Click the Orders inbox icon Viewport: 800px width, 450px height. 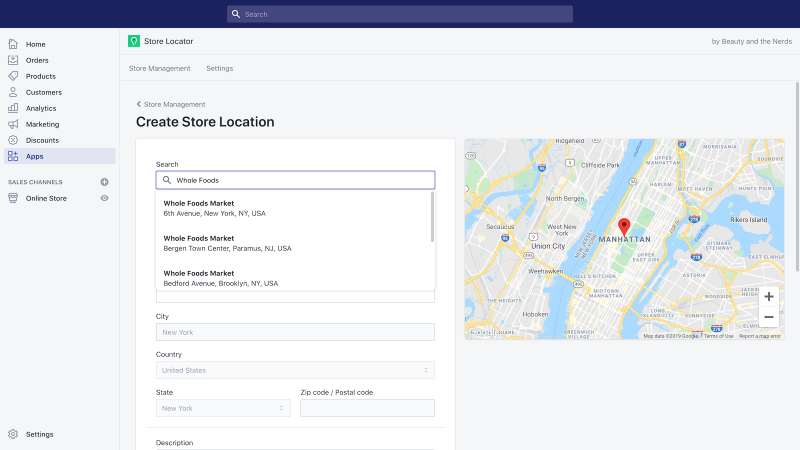(x=13, y=60)
